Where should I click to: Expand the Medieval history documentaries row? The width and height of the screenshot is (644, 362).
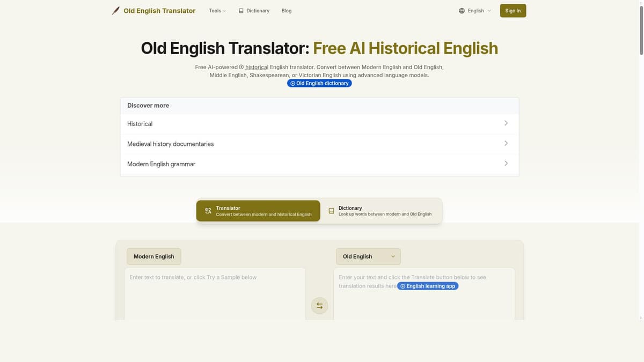point(319,144)
